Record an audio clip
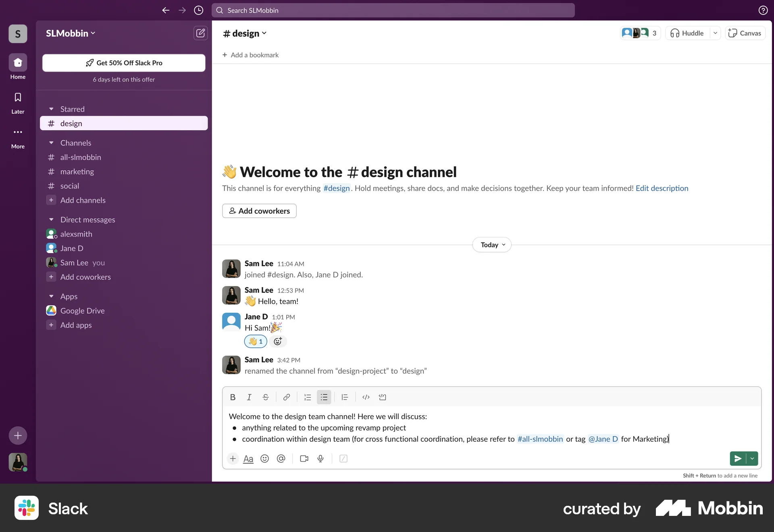This screenshot has height=532, width=774. tap(320, 459)
